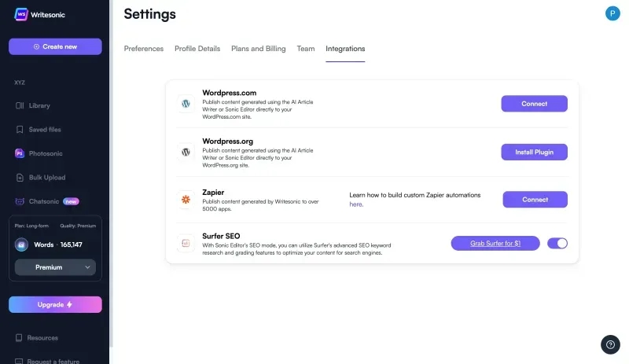Connect the Wordpress.com integration
The image size is (629, 364).
tap(534, 104)
